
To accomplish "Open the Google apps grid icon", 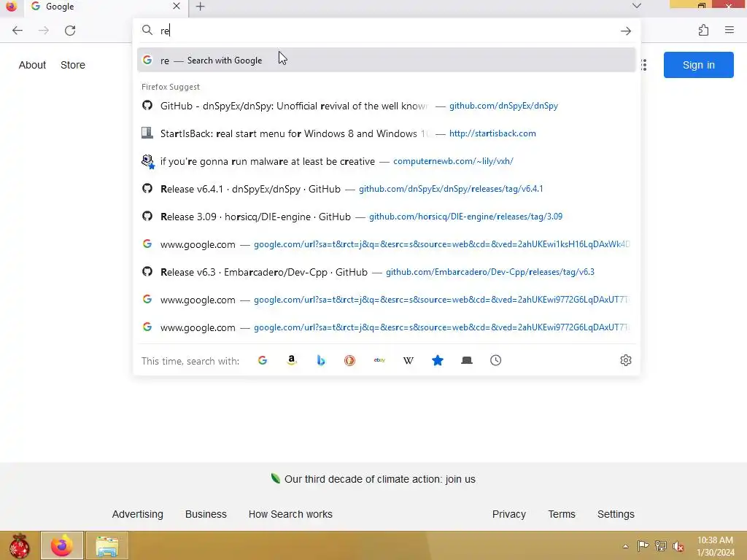I will [x=644, y=65].
